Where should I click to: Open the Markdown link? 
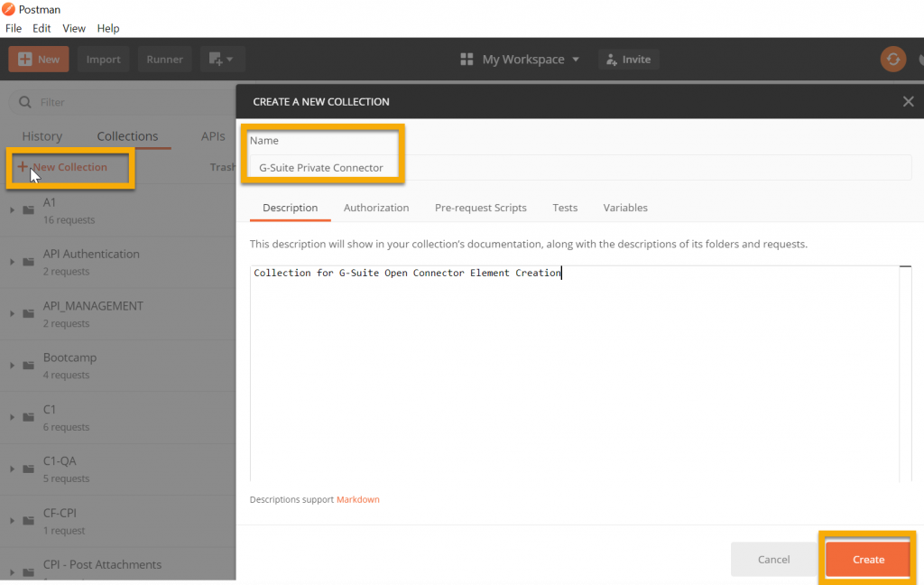tap(357, 499)
